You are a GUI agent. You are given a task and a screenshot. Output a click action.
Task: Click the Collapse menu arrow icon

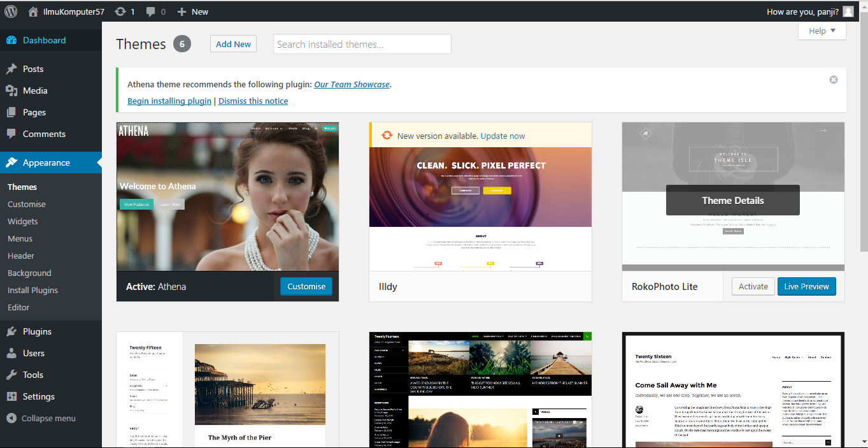tap(11, 418)
